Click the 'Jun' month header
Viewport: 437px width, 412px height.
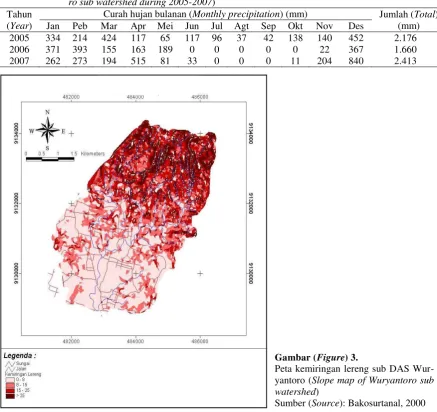192,26
